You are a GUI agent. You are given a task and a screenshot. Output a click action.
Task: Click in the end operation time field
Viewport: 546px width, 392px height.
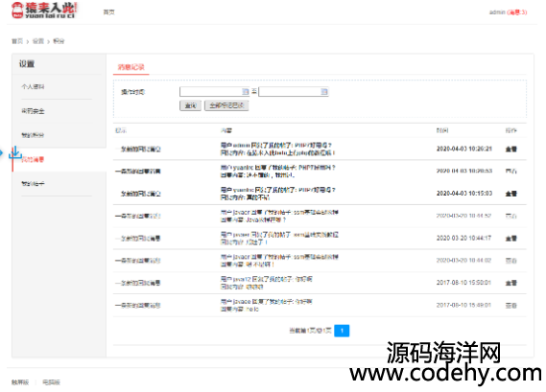tap(294, 91)
